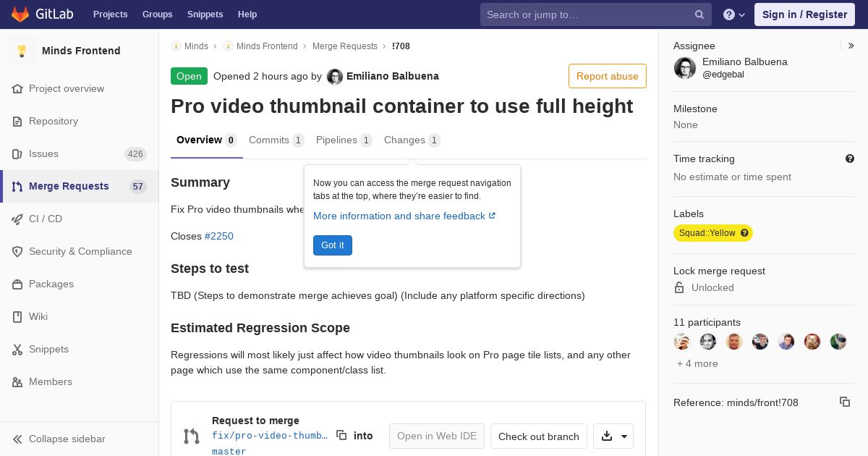Click the Wiki book icon
The image size is (868, 456).
click(x=17, y=316)
